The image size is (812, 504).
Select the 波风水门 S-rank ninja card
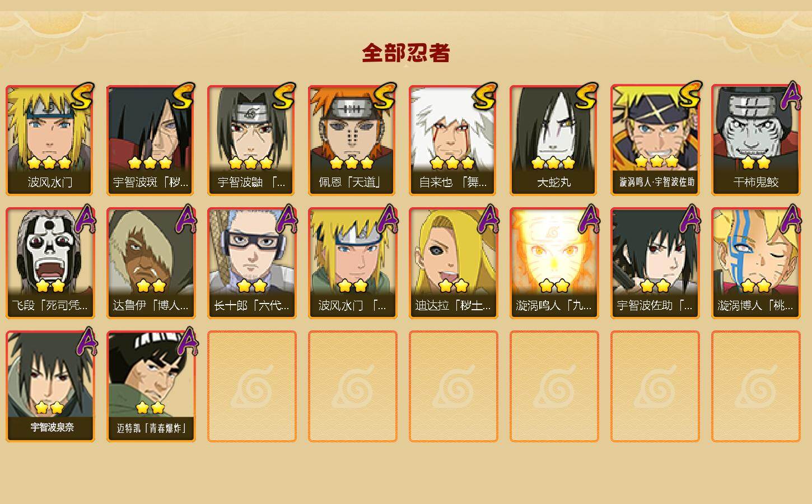coord(50,140)
